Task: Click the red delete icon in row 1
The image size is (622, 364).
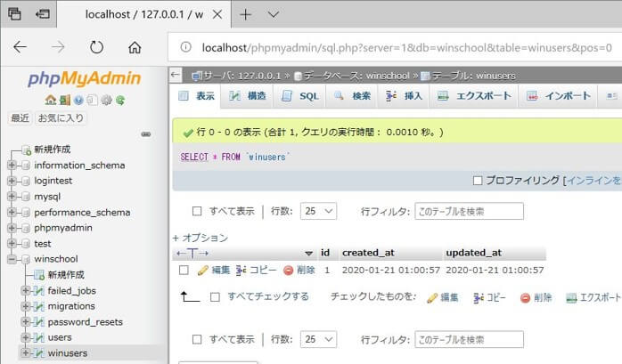Action: point(289,271)
